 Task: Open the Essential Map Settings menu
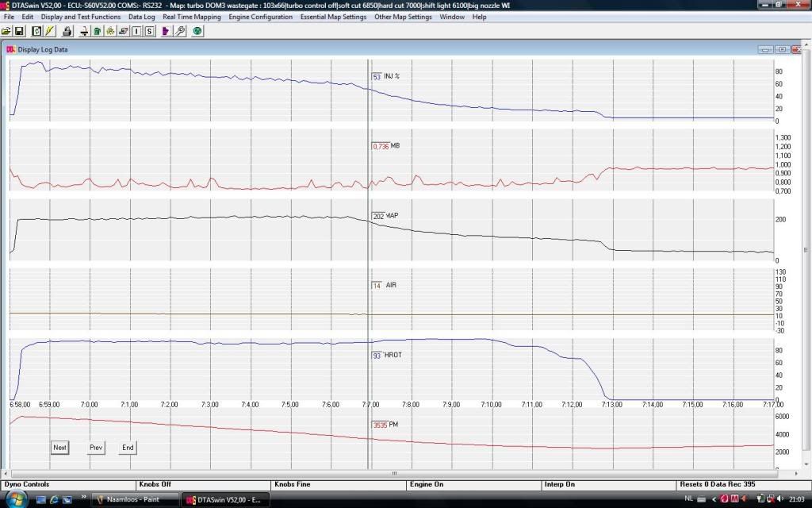(333, 17)
